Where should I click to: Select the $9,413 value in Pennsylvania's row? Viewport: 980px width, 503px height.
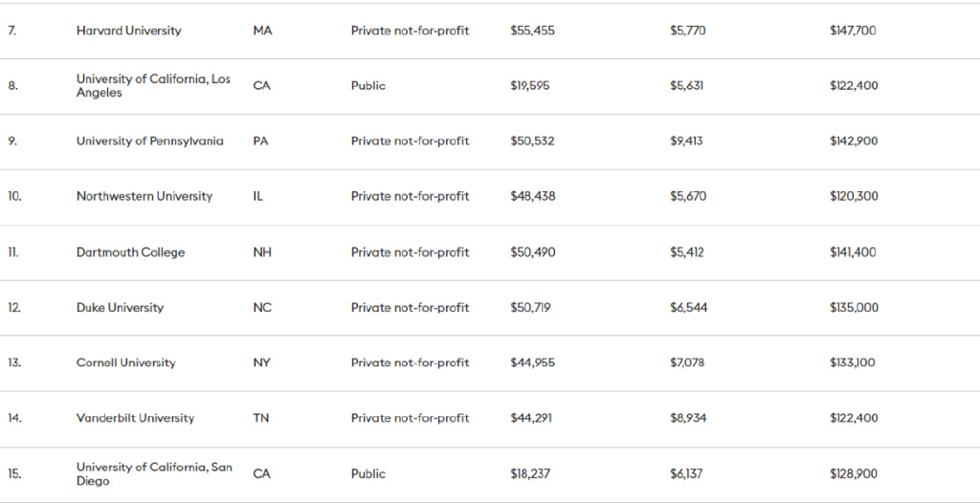(x=686, y=142)
